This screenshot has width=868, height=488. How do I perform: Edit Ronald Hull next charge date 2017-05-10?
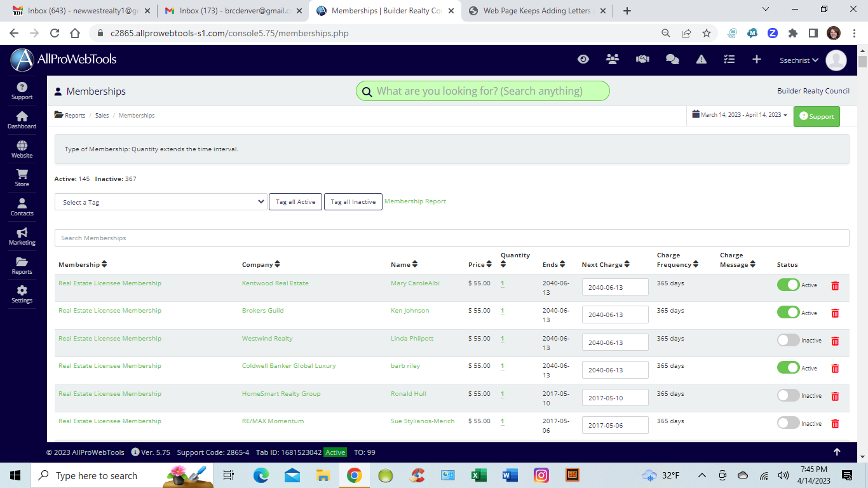point(615,398)
